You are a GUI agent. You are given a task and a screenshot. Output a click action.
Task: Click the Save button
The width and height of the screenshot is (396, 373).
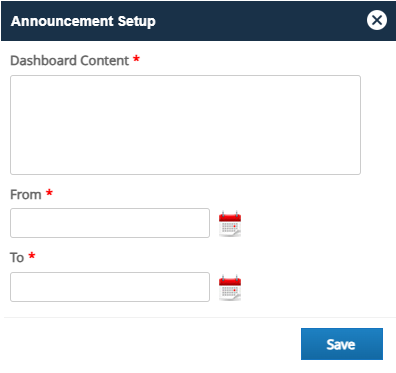342,344
